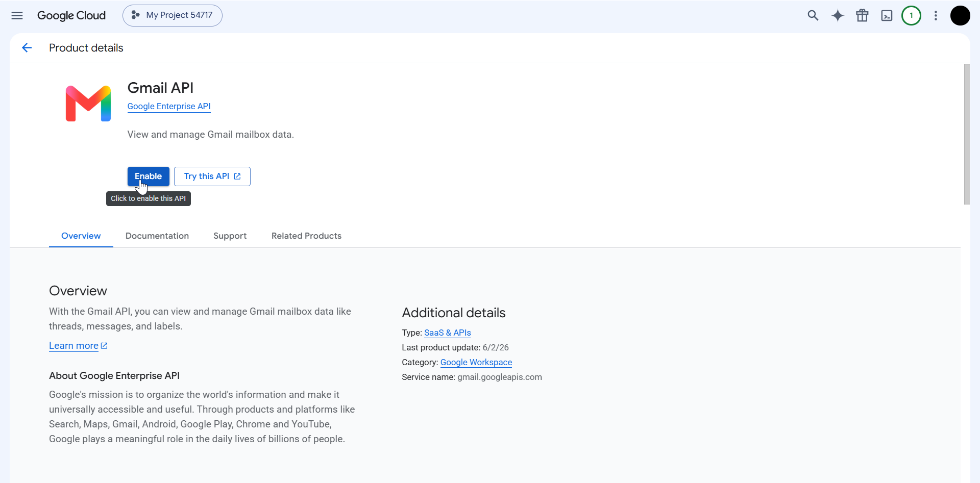The width and height of the screenshot is (980, 483).
Task: Click the account avatar circle
Action: click(x=960, y=15)
